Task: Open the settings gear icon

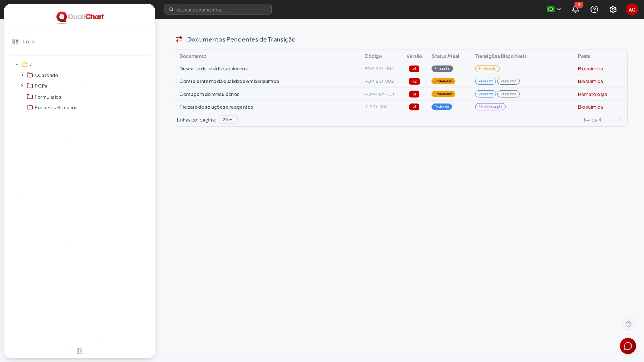Action: 613,9
